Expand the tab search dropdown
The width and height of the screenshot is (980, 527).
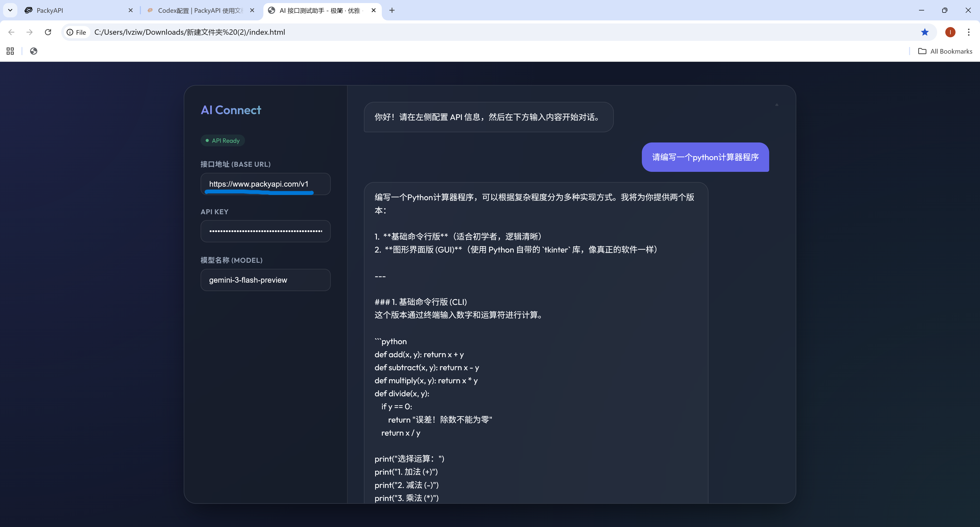click(x=10, y=10)
